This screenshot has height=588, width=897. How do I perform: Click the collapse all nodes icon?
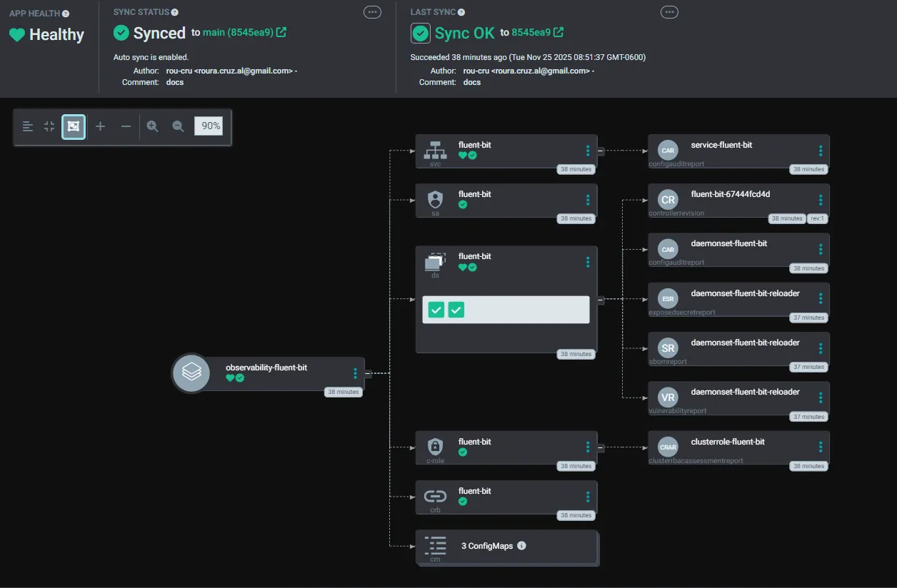(49, 126)
